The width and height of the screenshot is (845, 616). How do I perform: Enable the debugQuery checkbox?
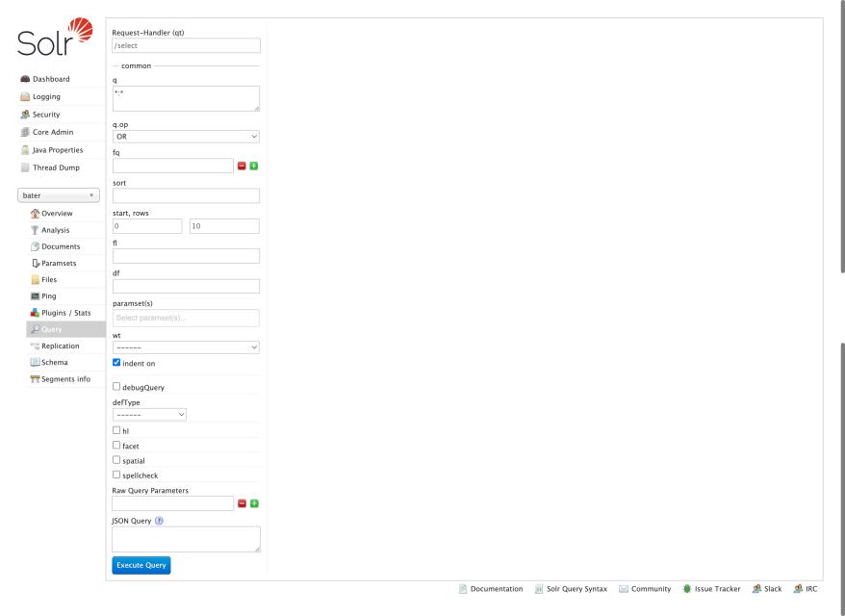117,387
